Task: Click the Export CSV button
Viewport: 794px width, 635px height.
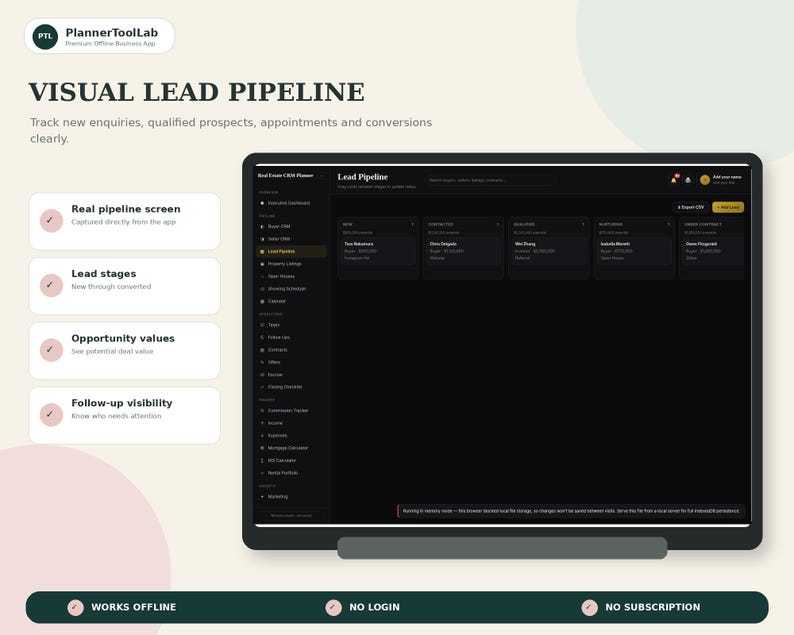Action: tap(691, 207)
